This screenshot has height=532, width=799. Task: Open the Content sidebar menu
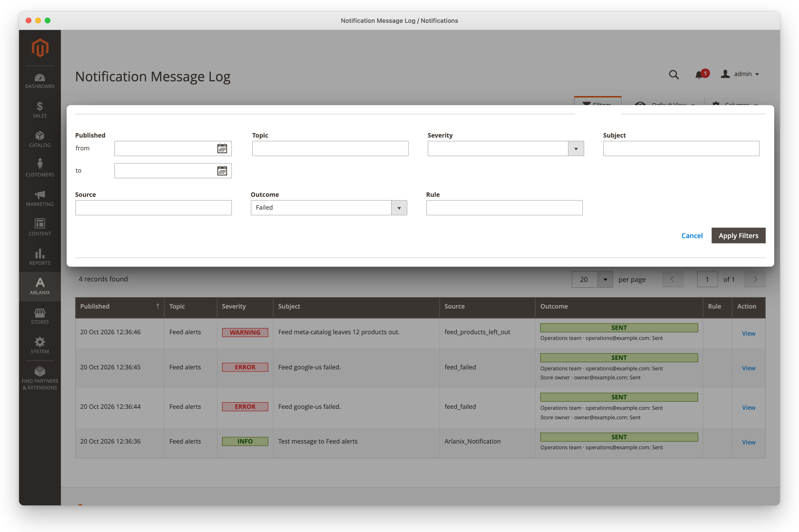coord(40,228)
